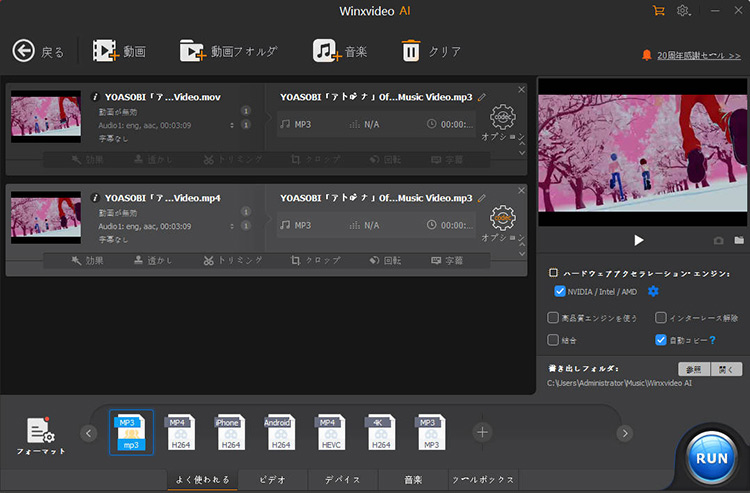Open クロップ crop for the .mp4 item
Screen dimensions: 750x493
click(316, 261)
